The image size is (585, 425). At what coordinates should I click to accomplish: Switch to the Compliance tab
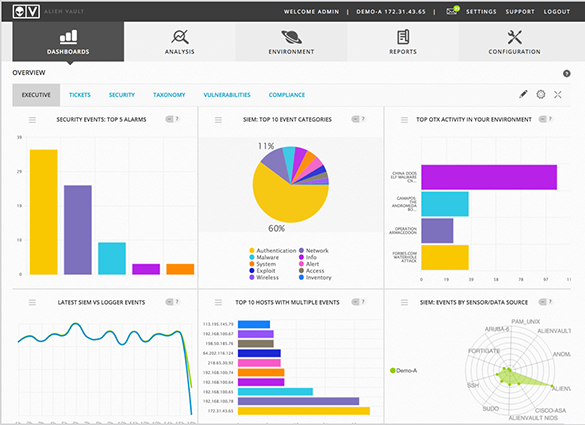287,95
